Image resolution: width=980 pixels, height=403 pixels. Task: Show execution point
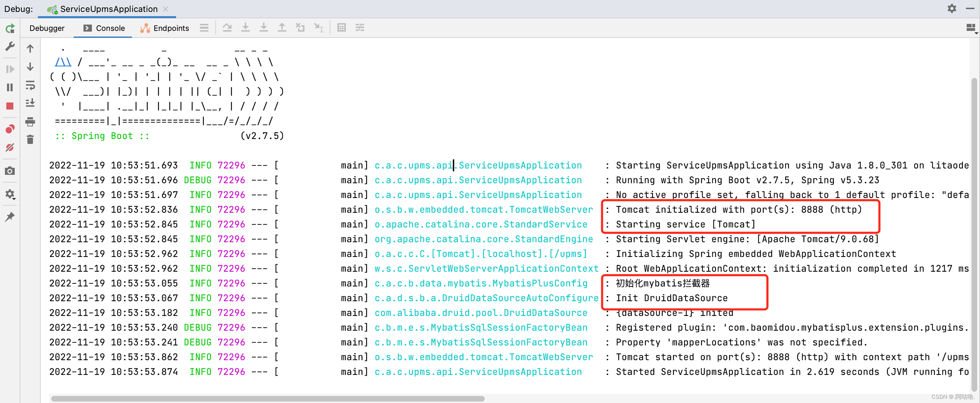227,27
